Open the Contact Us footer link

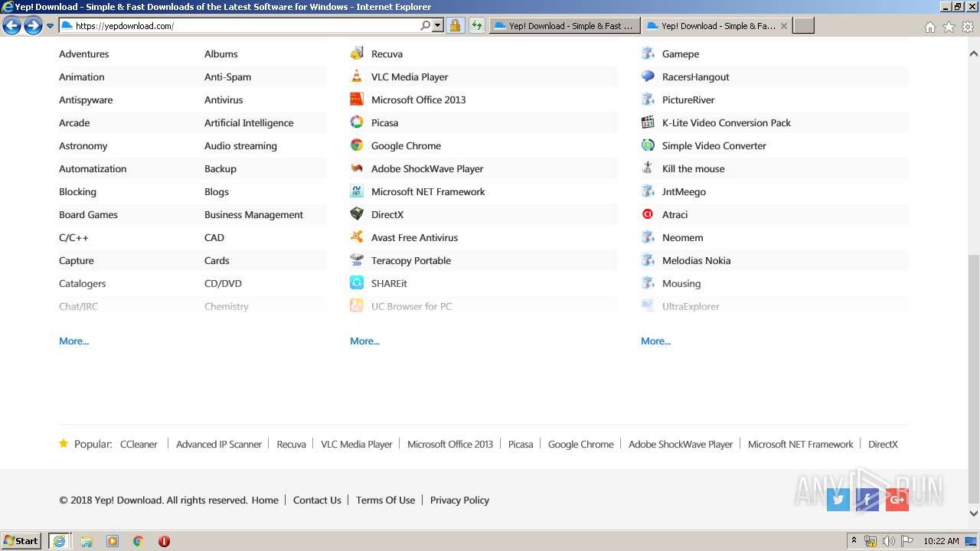317,500
